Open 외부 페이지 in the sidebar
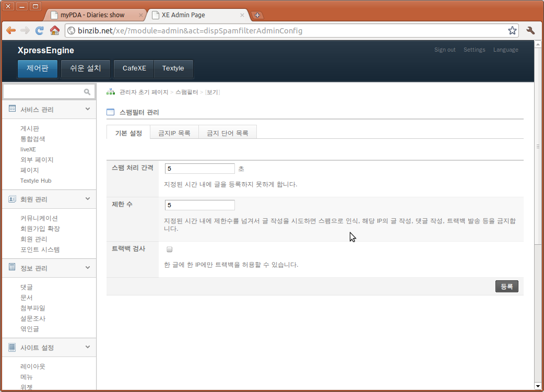Viewport: 544px width, 392px height. point(37,160)
